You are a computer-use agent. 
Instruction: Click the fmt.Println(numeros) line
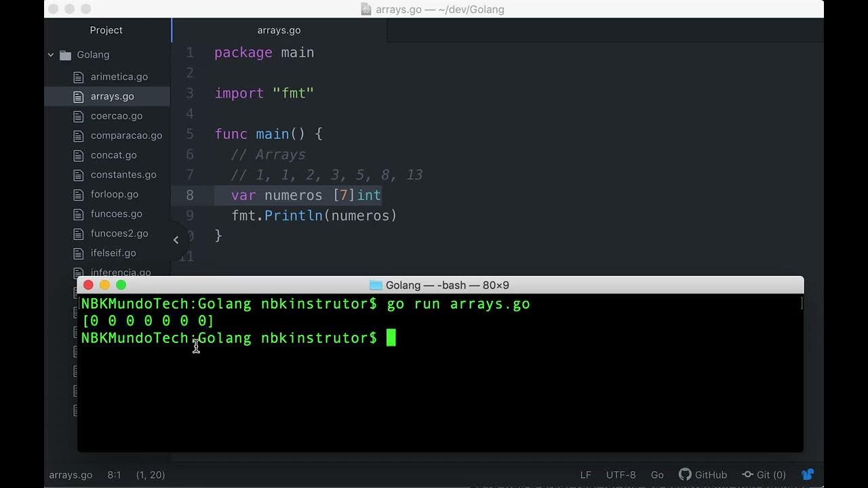coord(314,216)
